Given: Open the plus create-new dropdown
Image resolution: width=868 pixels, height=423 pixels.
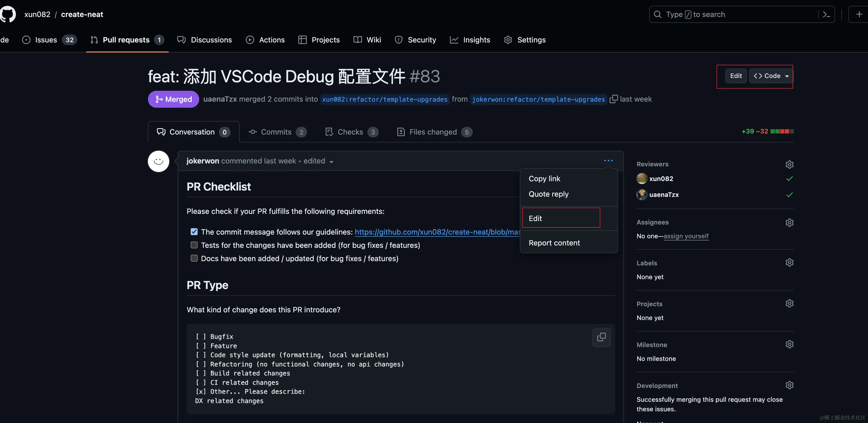Looking at the screenshot, I should point(859,14).
